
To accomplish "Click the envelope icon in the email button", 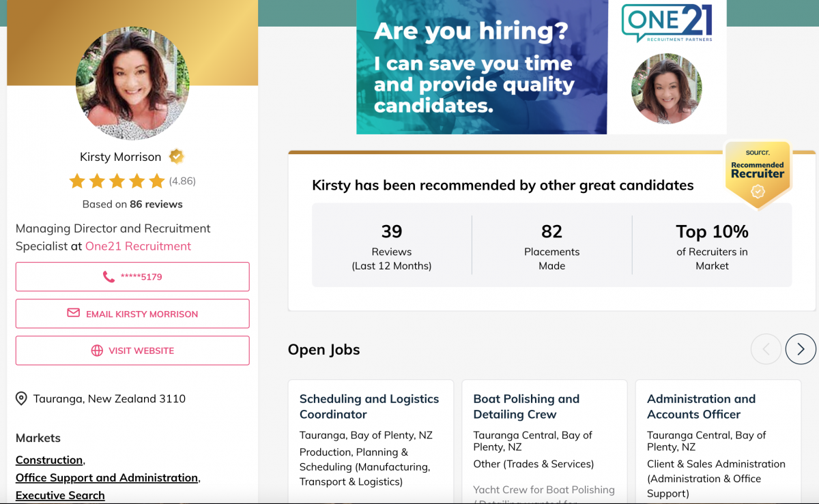I will click(73, 313).
